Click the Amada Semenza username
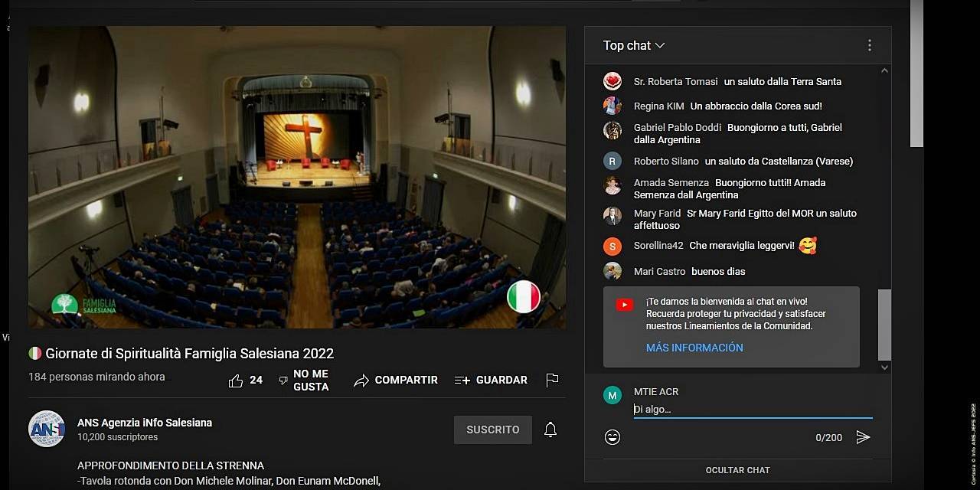This screenshot has width=980, height=490. tap(671, 182)
